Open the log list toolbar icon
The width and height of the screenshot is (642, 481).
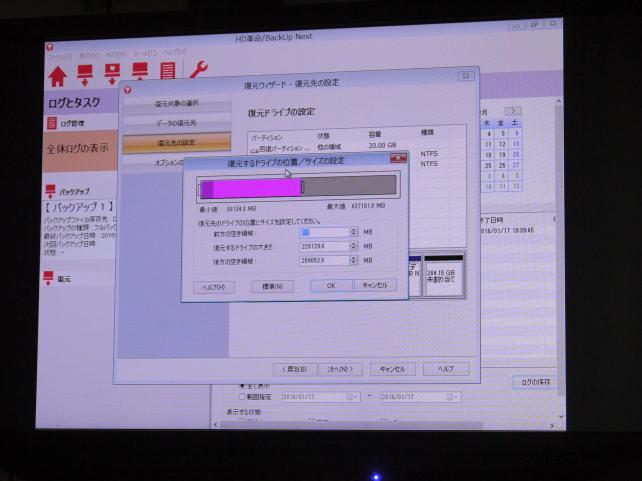click(x=167, y=70)
